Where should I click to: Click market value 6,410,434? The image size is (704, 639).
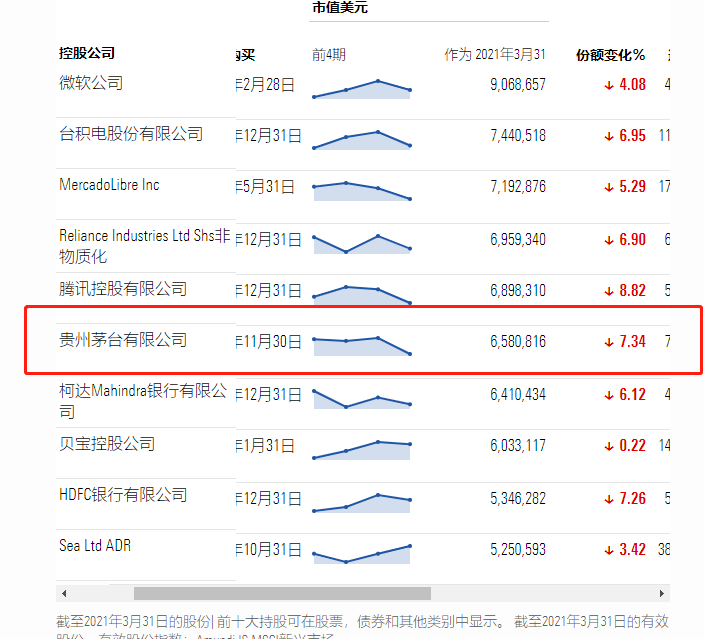pos(518,394)
